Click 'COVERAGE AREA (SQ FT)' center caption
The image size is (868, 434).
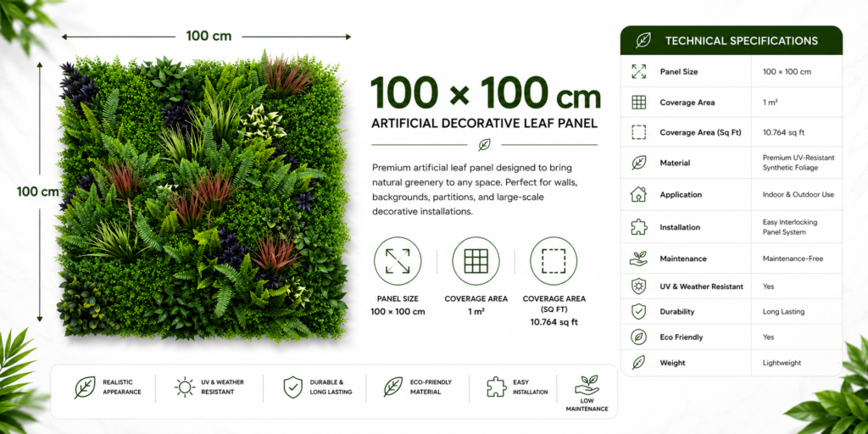point(554,303)
